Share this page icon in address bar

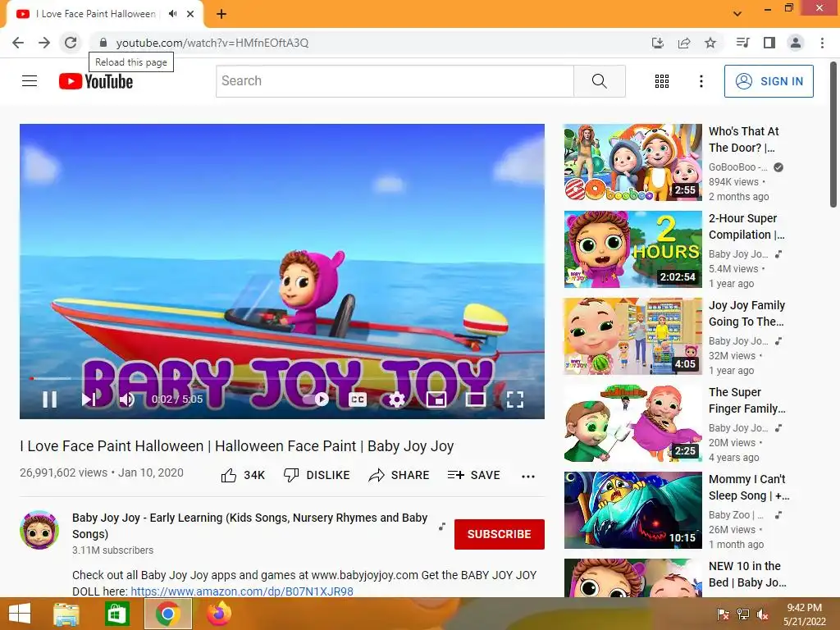(x=684, y=43)
